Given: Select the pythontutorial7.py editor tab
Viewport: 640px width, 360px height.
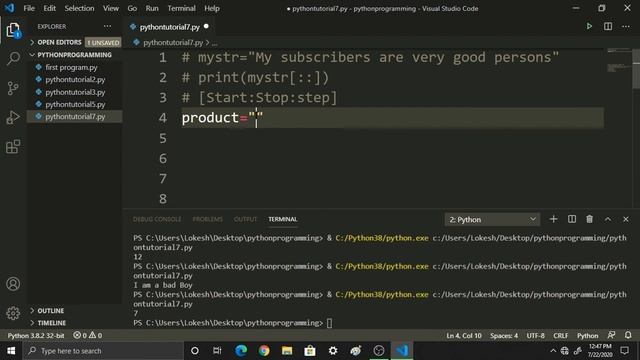Looking at the screenshot, I should click(169, 27).
